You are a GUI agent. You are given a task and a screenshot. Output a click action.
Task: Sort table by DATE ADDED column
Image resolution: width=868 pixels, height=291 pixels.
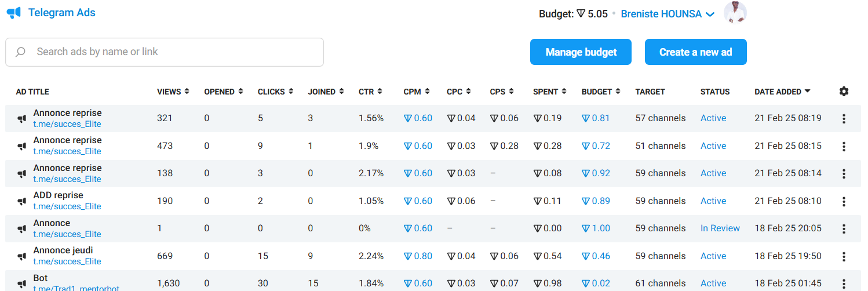click(x=782, y=92)
